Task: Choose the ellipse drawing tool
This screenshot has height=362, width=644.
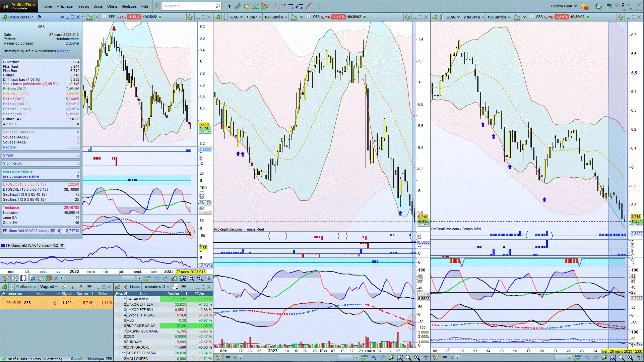Action: pyautogui.click(x=282, y=6)
